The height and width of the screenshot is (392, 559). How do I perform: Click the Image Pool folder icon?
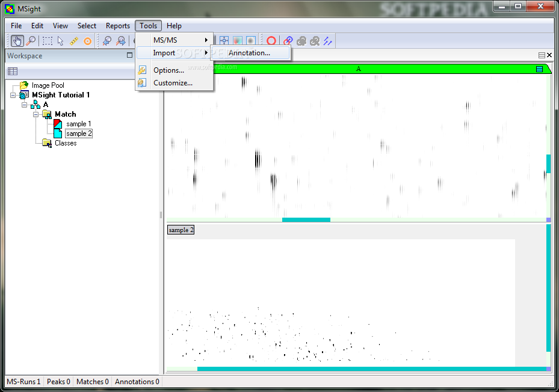click(24, 85)
